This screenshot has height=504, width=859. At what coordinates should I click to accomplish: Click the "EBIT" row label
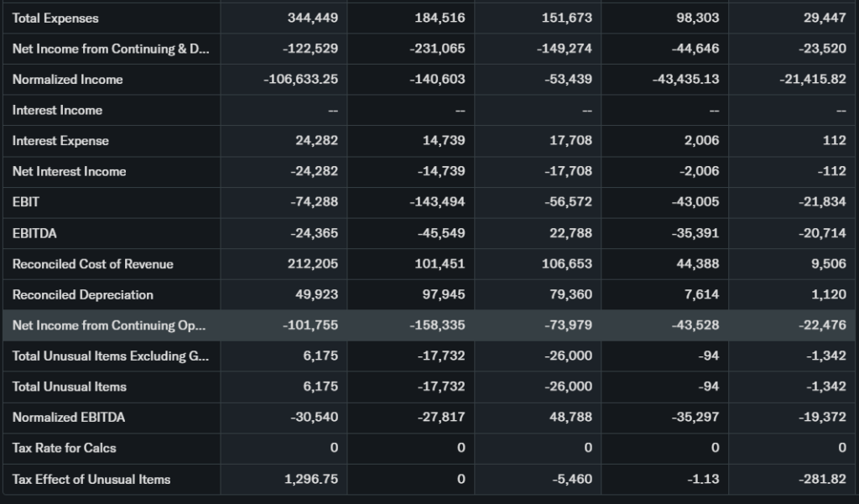coord(26,202)
